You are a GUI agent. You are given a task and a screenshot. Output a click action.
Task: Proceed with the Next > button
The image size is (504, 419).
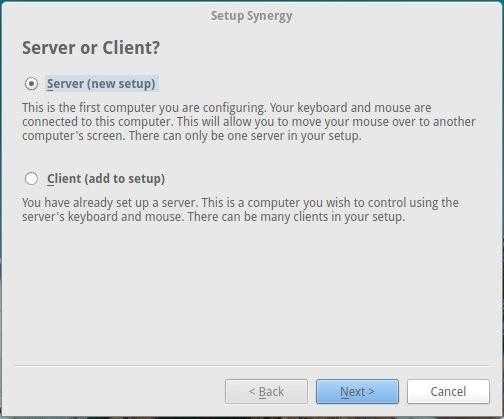357,391
